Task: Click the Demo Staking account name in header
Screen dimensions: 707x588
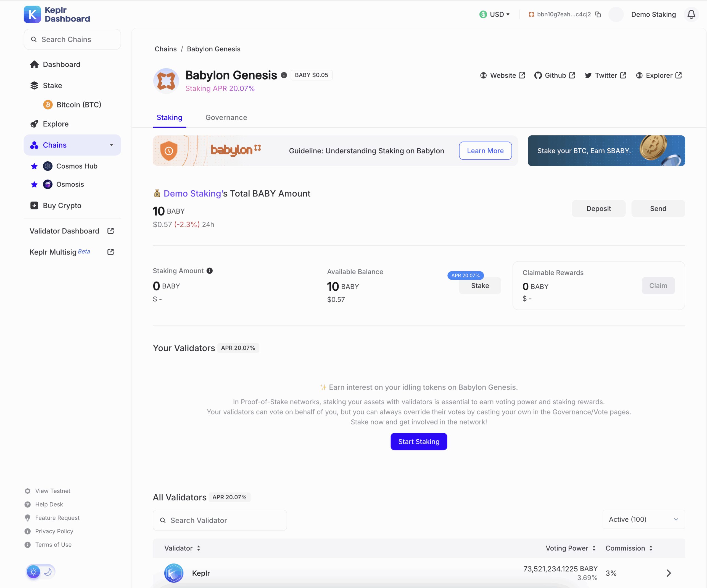Action: [653, 14]
